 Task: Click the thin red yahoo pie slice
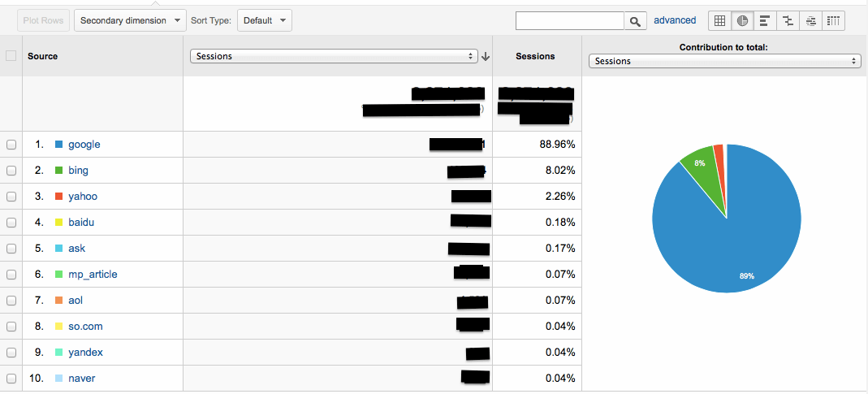tap(719, 167)
